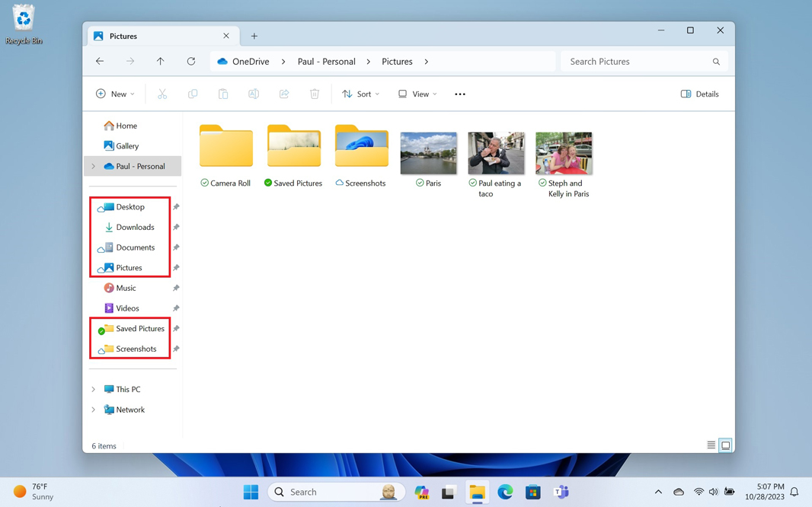Unpin Music from Quick access

176,289
